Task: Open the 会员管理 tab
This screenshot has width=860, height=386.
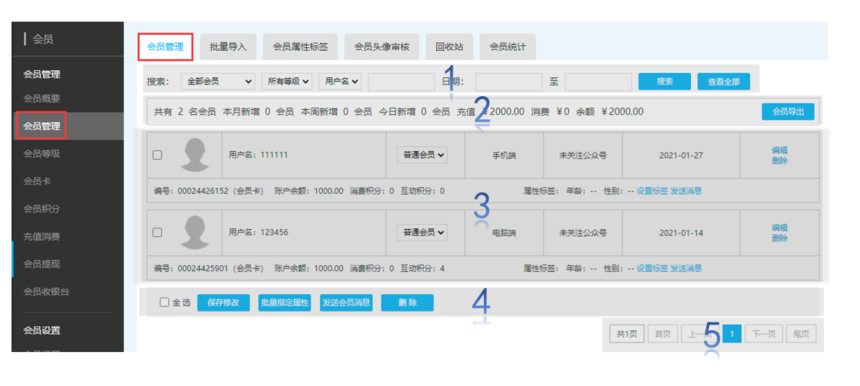Action: (x=165, y=47)
